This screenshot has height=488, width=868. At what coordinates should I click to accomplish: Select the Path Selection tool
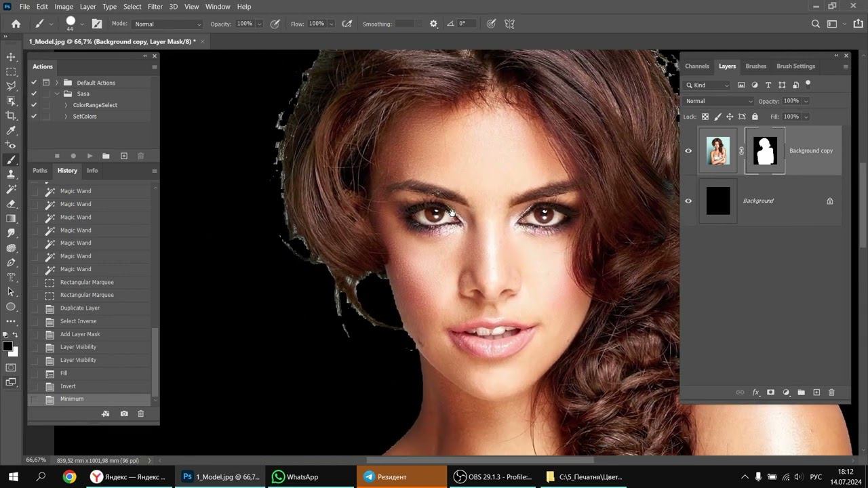click(11, 291)
